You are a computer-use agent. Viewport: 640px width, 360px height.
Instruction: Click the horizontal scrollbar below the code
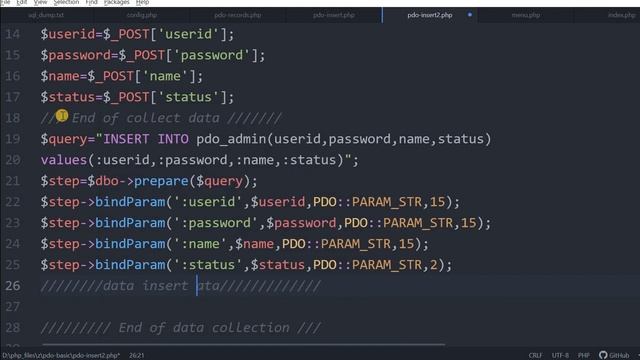[x=243, y=345]
